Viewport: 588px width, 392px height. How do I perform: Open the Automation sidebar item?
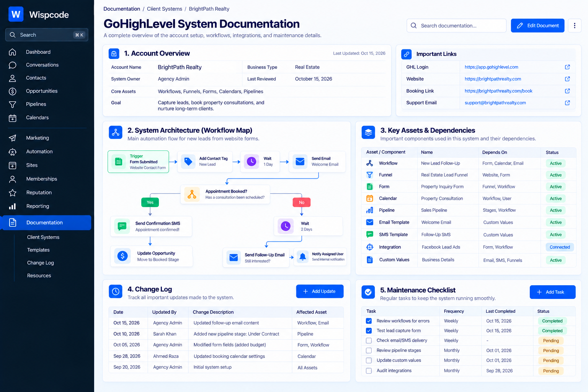(39, 152)
